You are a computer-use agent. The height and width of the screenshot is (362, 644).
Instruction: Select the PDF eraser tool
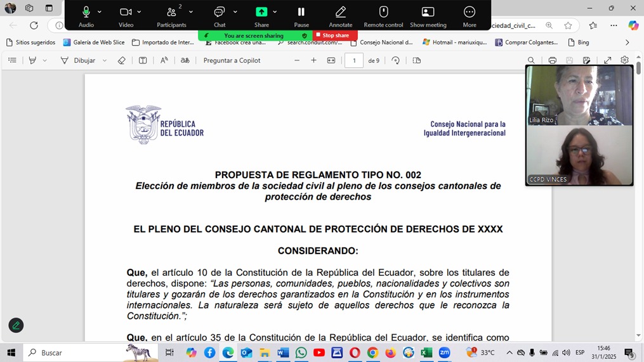coord(121,60)
